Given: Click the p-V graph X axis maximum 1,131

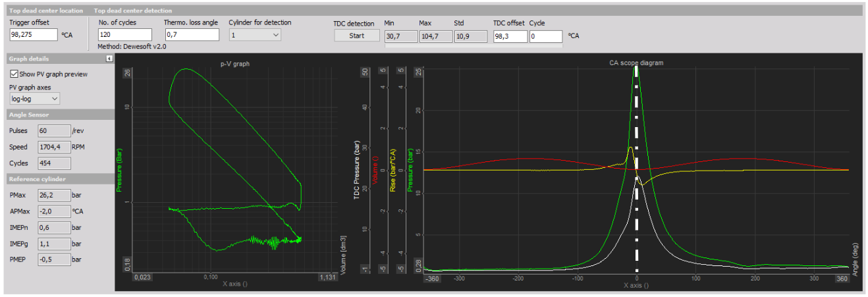Looking at the screenshot, I should (327, 277).
